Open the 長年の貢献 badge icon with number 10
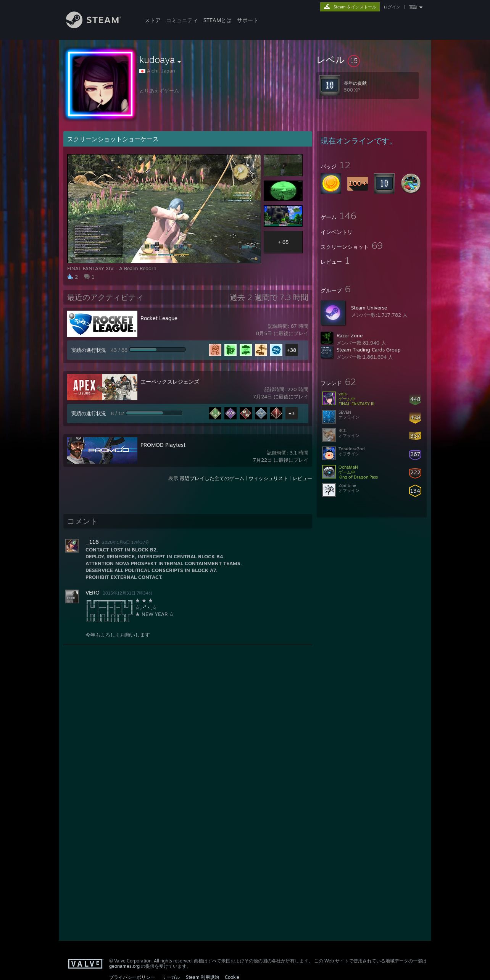490x980 pixels. [330, 85]
